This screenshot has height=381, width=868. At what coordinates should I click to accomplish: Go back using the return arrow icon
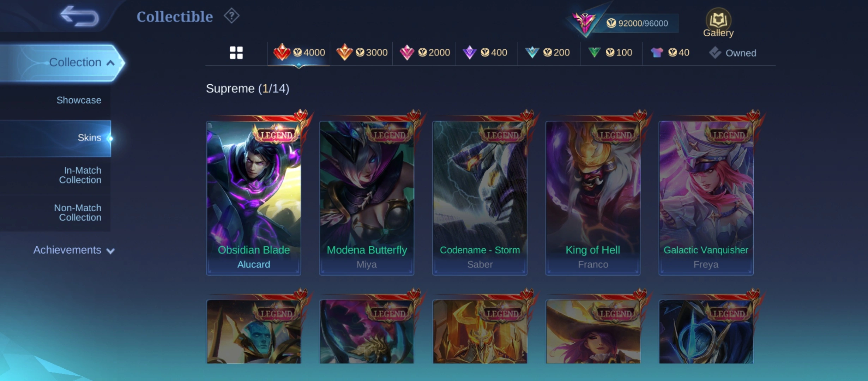79,16
